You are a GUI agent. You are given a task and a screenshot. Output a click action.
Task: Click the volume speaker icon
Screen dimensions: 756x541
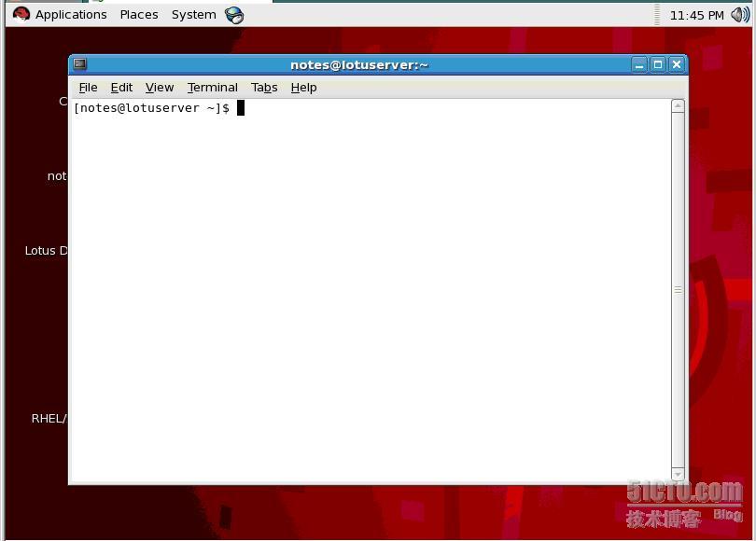[x=740, y=15]
